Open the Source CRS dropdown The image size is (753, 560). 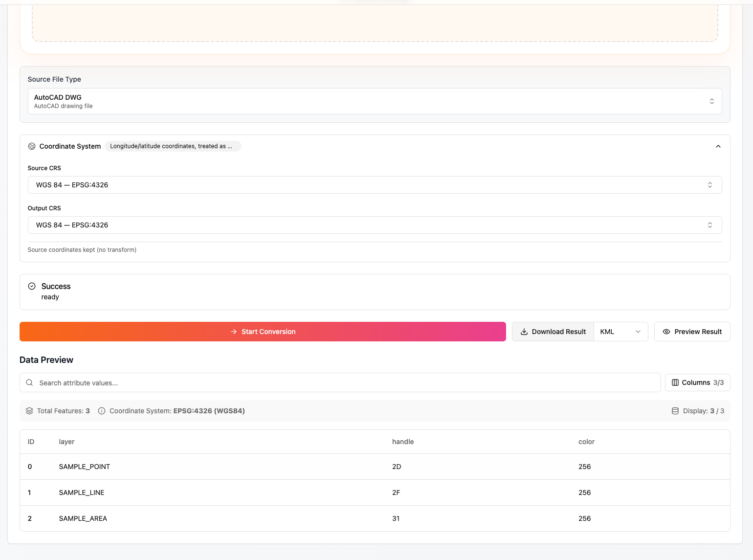375,185
